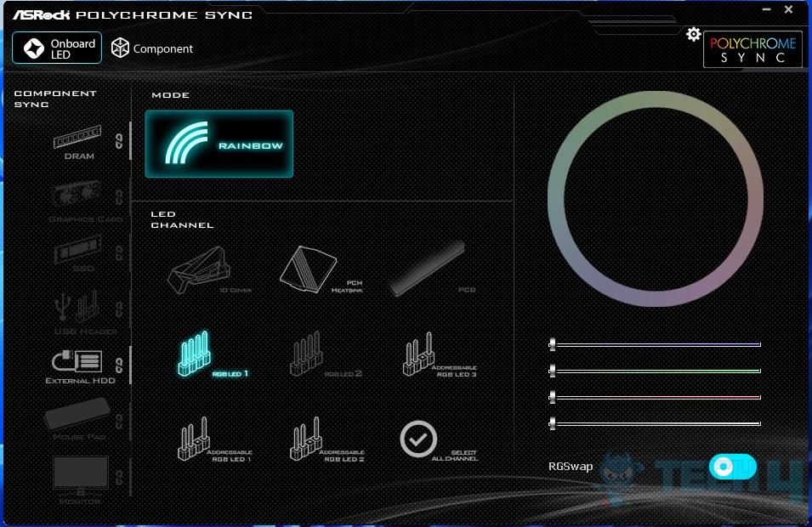Image resolution: width=812 pixels, height=527 pixels.
Task: Click the green color slider
Action: click(655, 371)
